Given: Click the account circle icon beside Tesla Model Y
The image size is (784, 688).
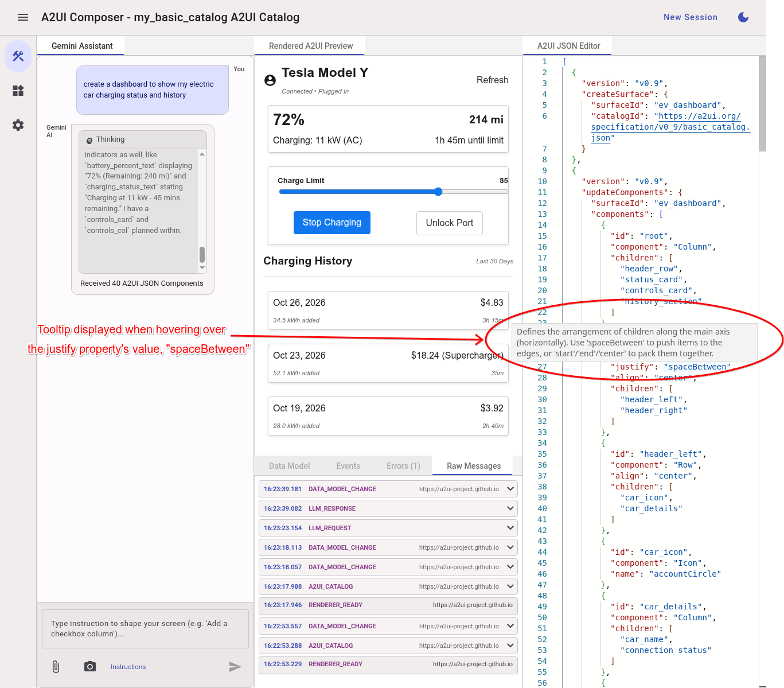Looking at the screenshot, I should (270, 80).
